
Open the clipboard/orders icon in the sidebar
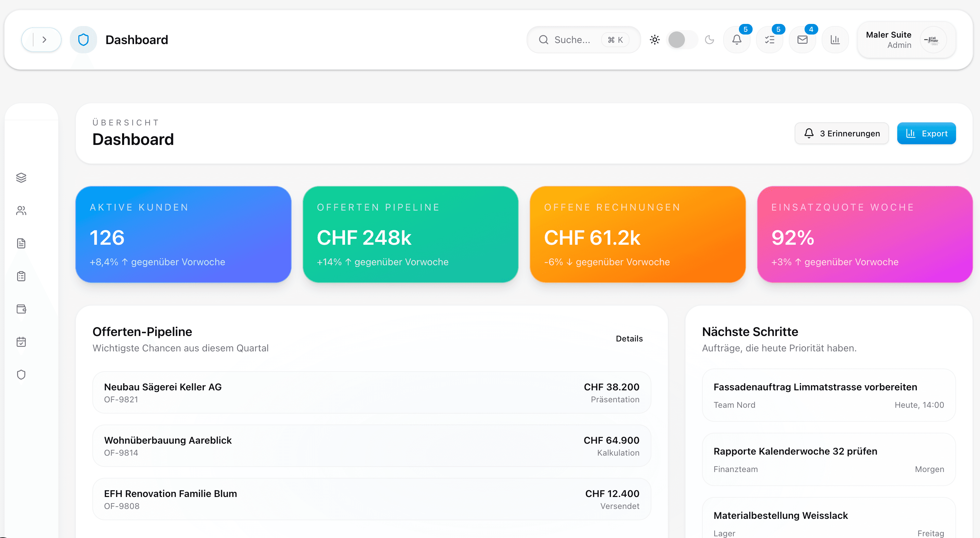[x=21, y=275]
